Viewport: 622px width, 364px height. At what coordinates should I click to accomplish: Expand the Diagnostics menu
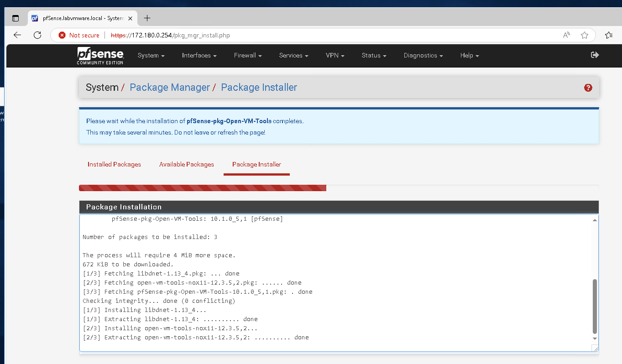click(x=423, y=56)
